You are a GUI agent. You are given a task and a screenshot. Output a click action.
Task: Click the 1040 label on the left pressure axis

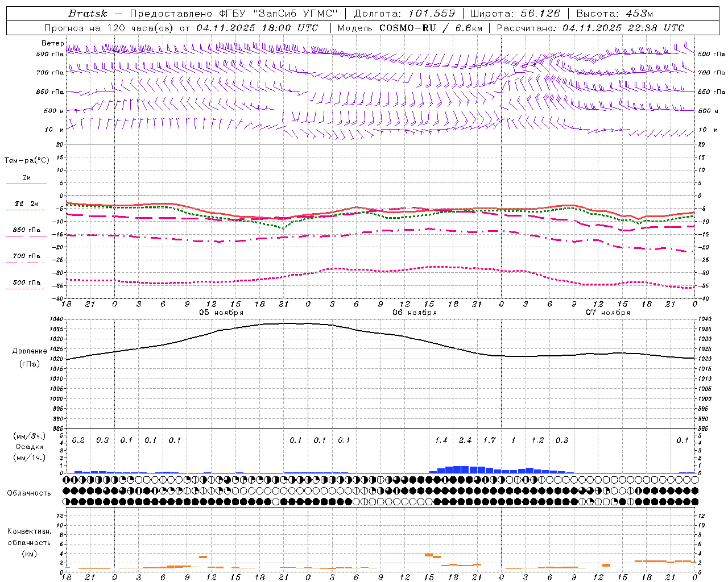[x=57, y=319]
